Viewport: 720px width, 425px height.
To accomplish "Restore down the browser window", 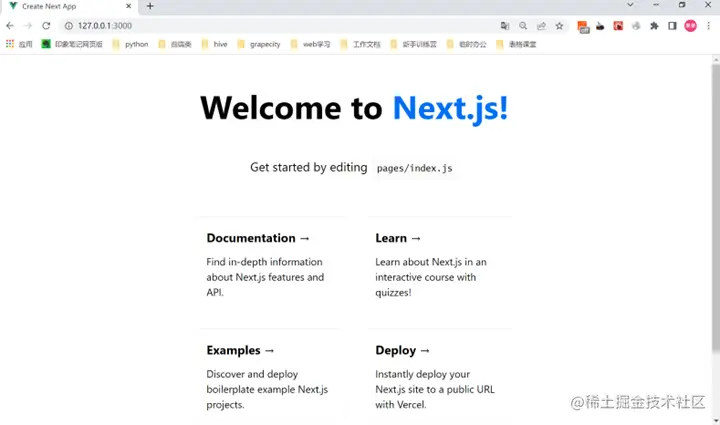I will 682,5.
